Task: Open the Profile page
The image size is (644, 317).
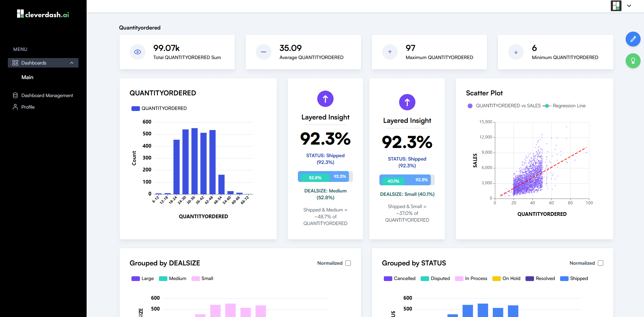Action: (28, 107)
